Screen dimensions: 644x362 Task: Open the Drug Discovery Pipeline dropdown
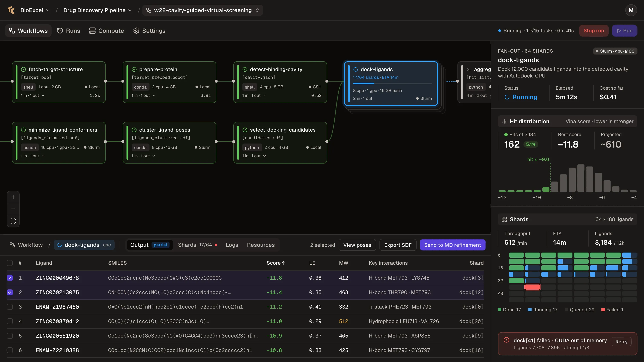click(98, 10)
